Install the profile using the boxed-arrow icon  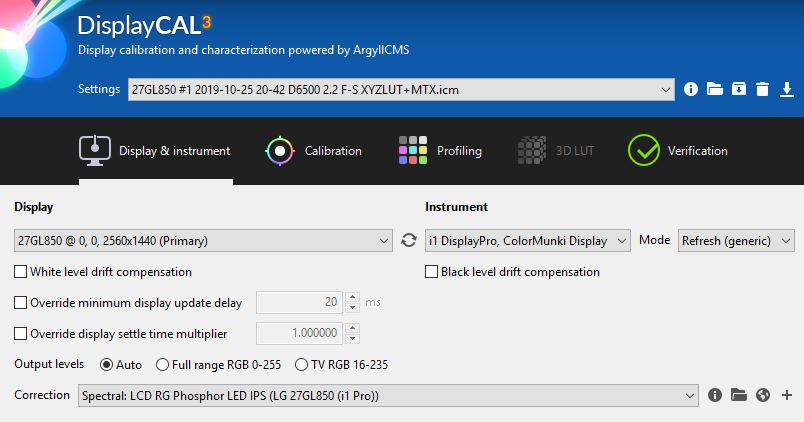coord(738,89)
